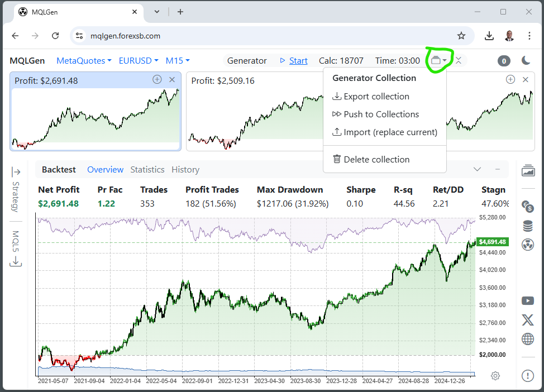The height and width of the screenshot is (392, 544).
Task: Open the M15 timeframe dropdown
Action: tap(178, 61)
